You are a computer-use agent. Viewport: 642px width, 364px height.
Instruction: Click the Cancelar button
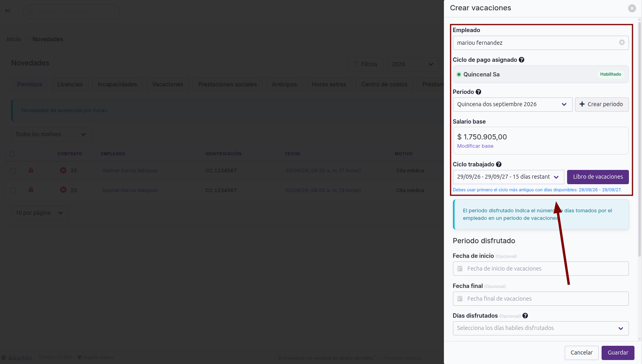581,353
